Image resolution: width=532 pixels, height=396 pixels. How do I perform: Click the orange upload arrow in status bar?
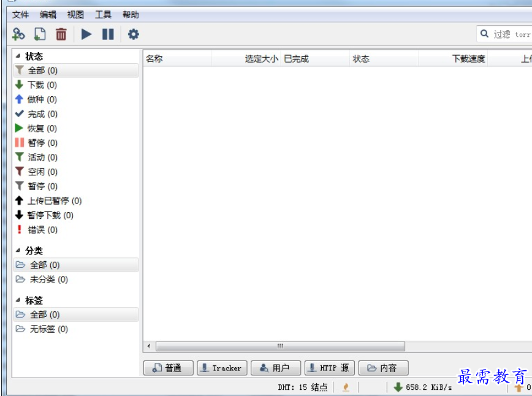(x=519, y=387)
